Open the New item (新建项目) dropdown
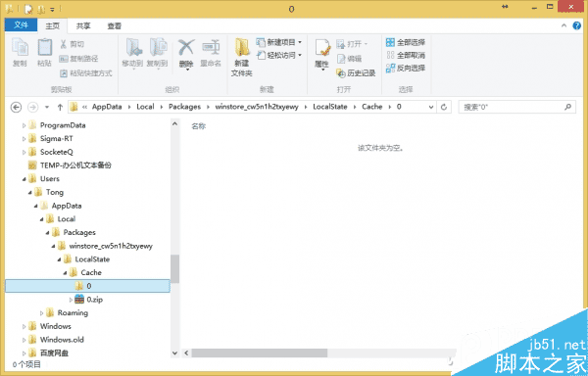588x376 pixels. 279,42
